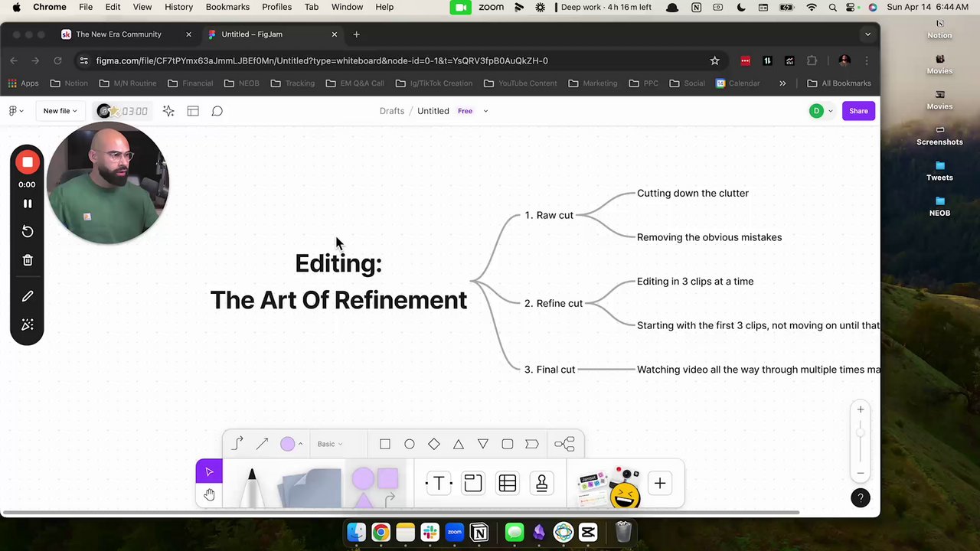Open stickers and widgets tray
The width and height of the screenshot is (980, 551).
click(609, 487)
